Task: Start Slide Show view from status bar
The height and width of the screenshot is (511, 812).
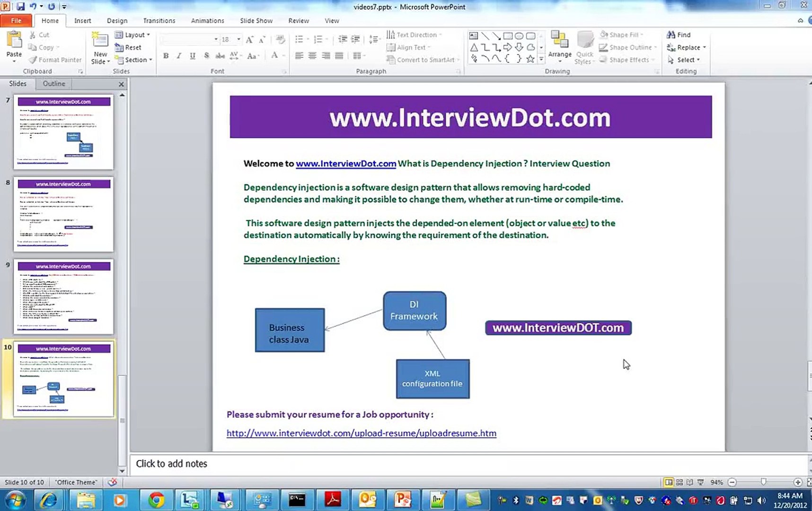Action: [701, 482]
